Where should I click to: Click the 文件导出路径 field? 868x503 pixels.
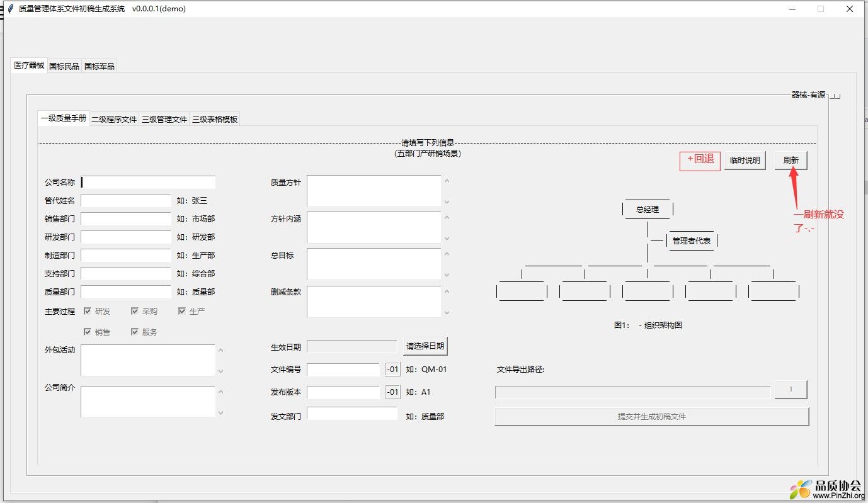pyautogui.click(x=632, y=392)
